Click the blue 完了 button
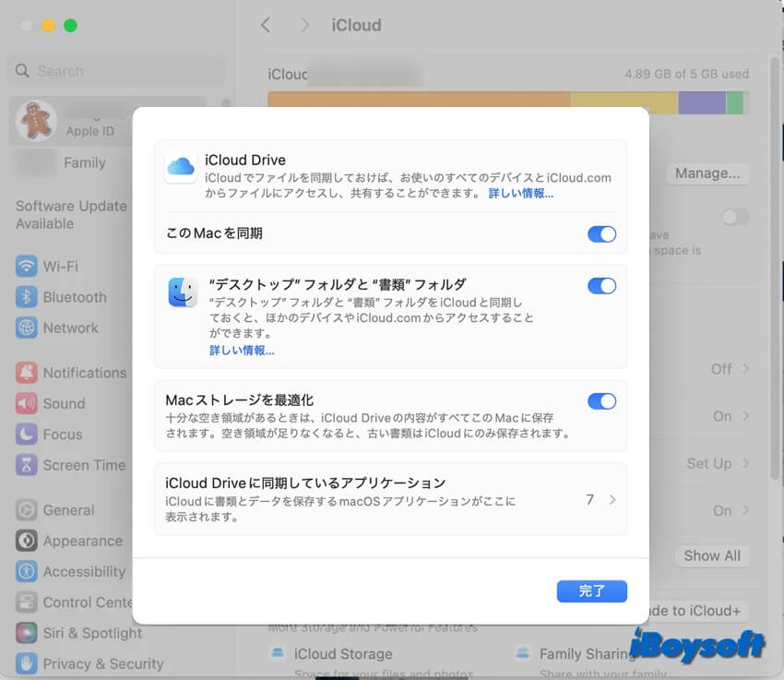 click(591, 591)
